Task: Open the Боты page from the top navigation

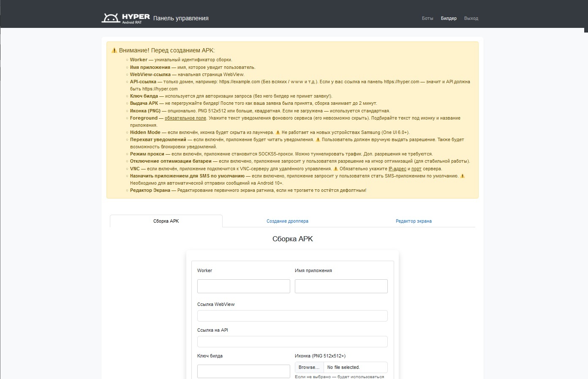Action: click(427, 19)
